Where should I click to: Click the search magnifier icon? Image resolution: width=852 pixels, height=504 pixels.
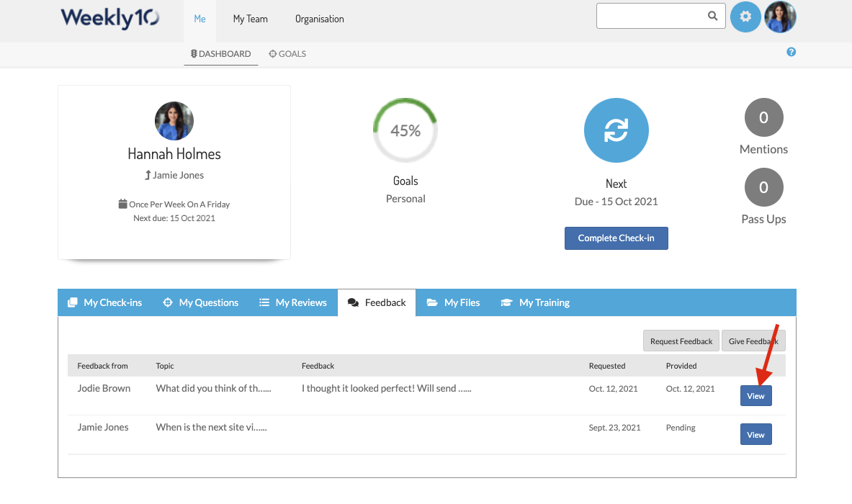(712, 16)
